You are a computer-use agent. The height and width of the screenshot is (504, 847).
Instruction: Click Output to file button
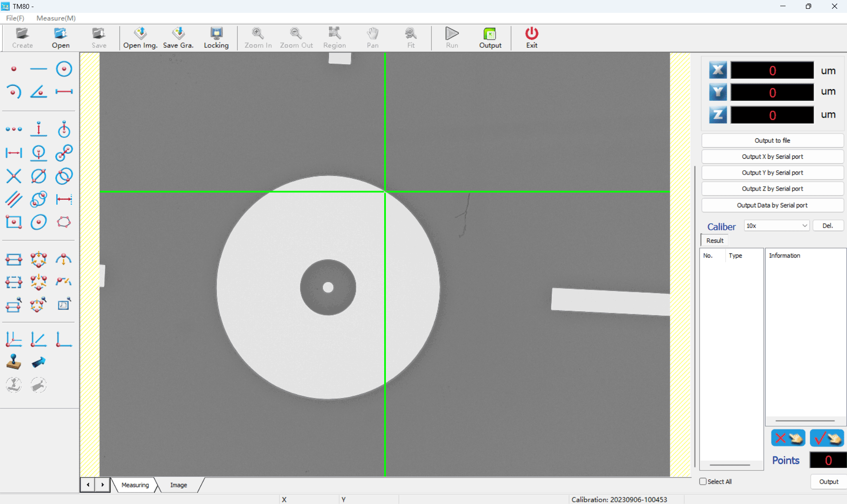click(772, 141)
